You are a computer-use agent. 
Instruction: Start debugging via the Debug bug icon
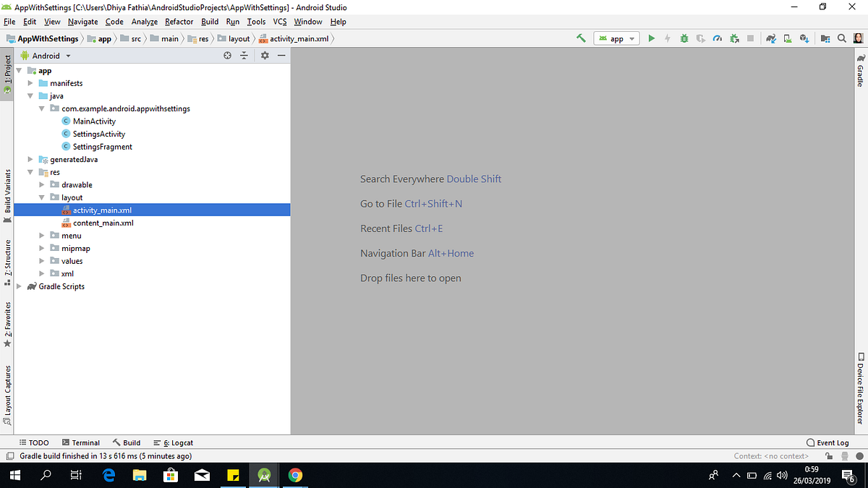[684, 38]
